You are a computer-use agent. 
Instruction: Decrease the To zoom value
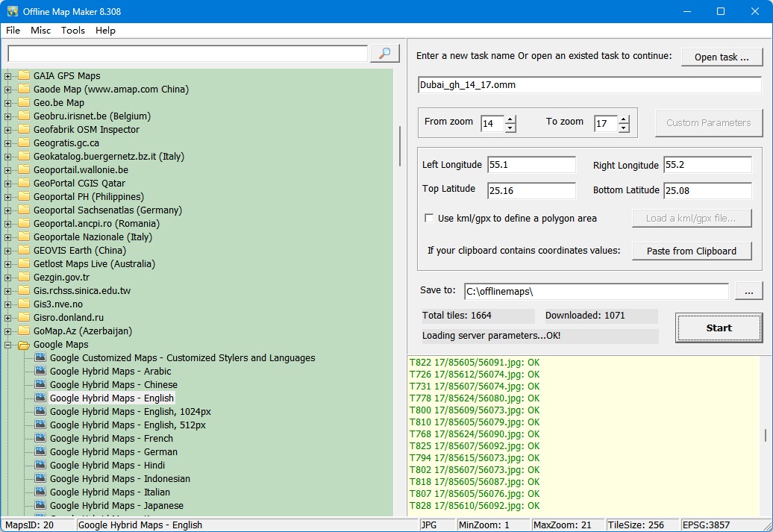point(624,128)
